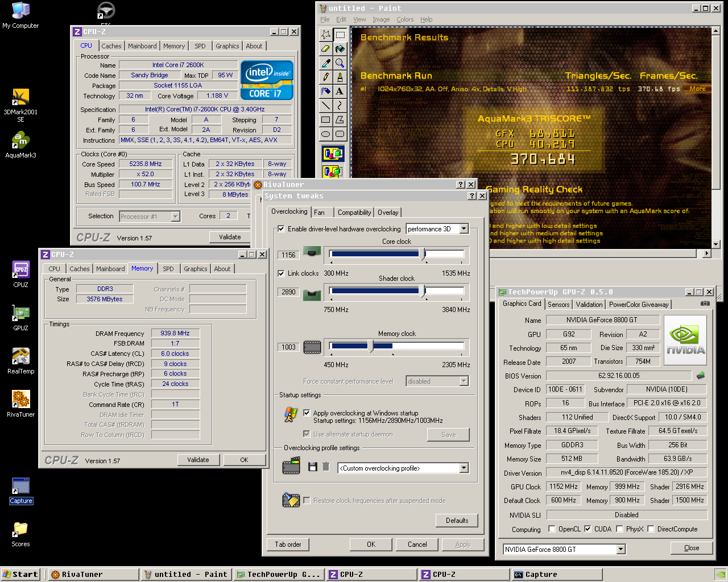Screen dimensions: 728x582
Task: Click the Core clock slider handle
Action: coord(423,255)
